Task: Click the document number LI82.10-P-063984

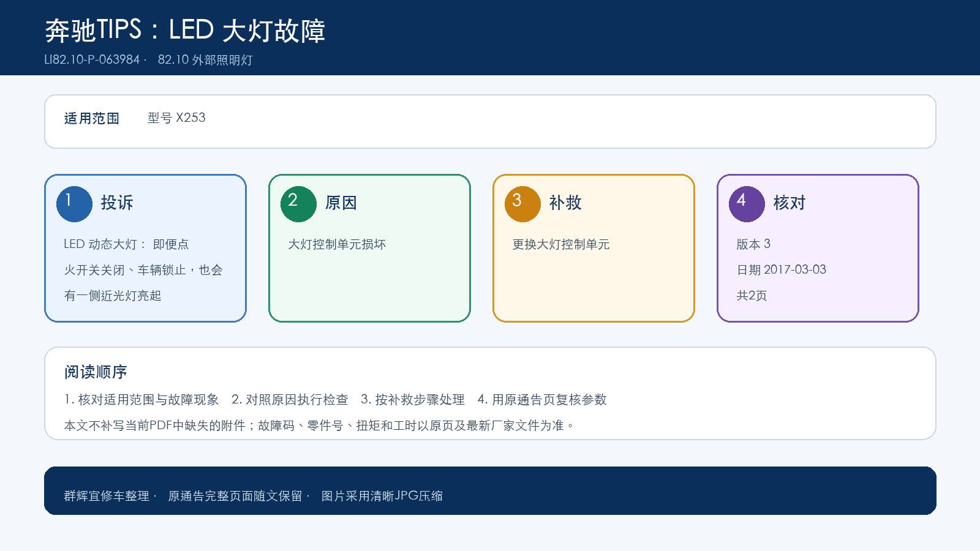Action: coord(92,59)
